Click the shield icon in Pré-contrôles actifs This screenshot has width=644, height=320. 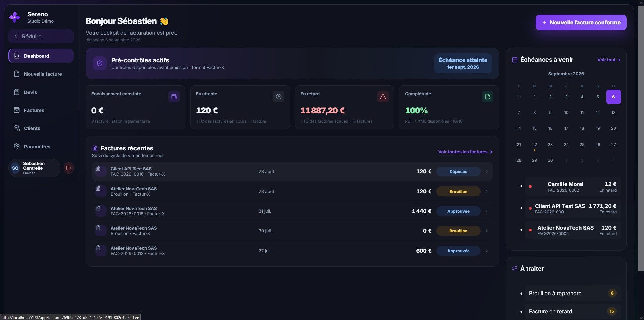tap(99, 63)
